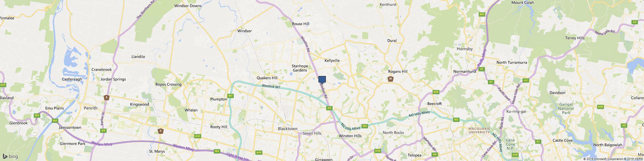Screen dimensions: 644x161
Task: Select the Hornsby place label
Action: 465,49
